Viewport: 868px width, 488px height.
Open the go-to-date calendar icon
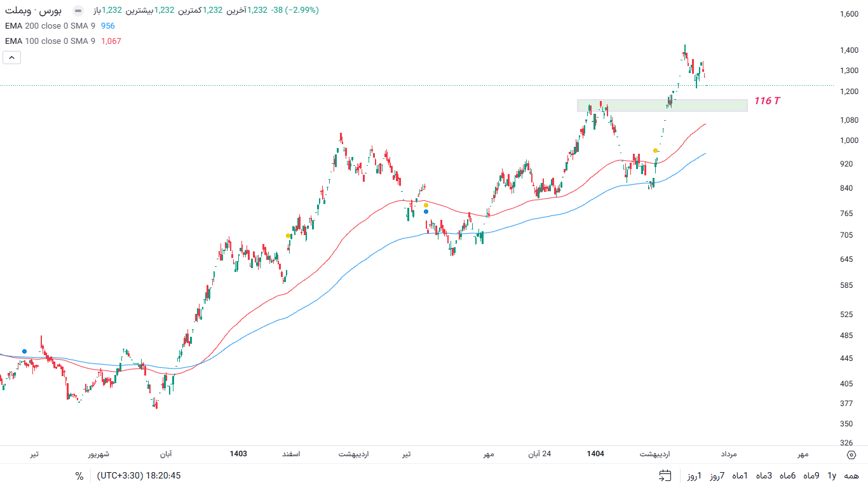(x=665, y=476)
